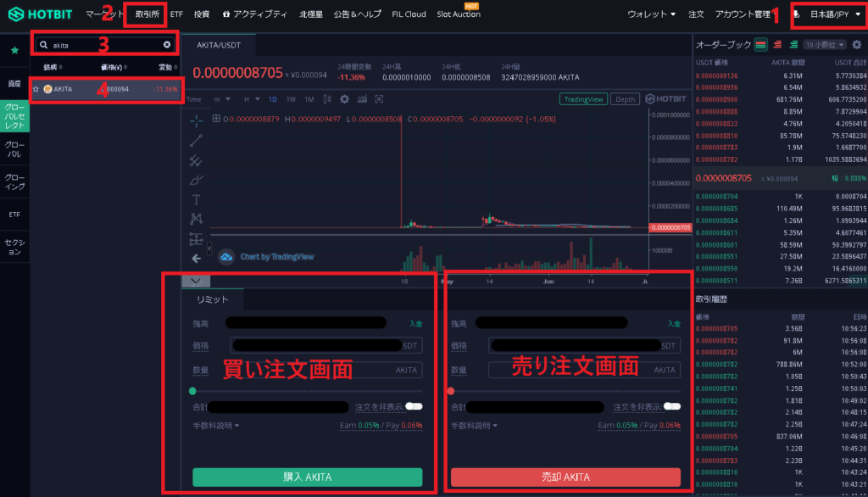868x497 pixels.
Task: Click 入金 link in buy panel
Action: point(415,324)
